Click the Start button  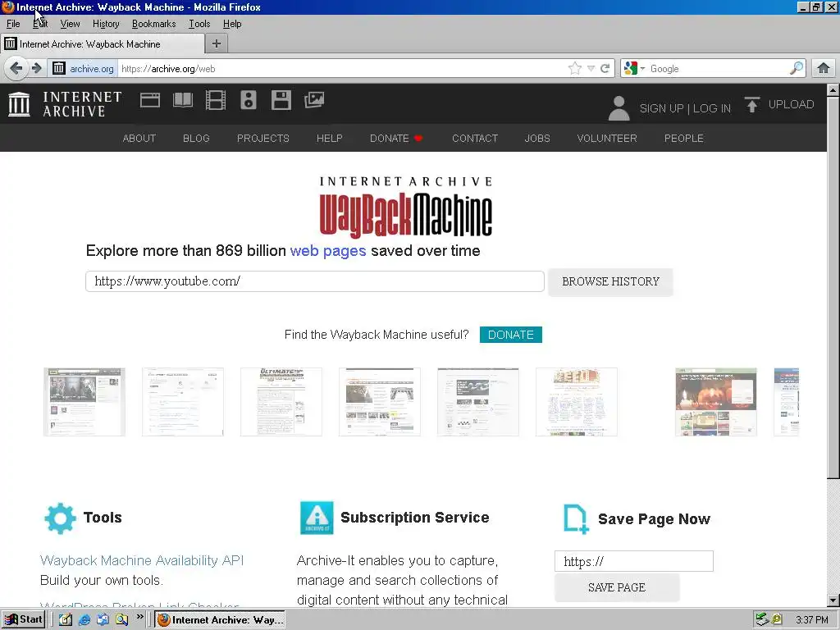[23, 620]
